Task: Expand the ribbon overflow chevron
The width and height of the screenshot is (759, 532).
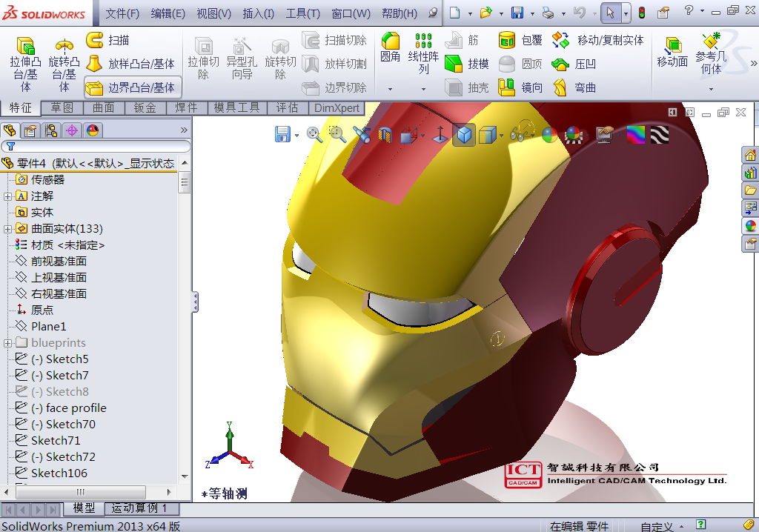Action: [753, 63]
